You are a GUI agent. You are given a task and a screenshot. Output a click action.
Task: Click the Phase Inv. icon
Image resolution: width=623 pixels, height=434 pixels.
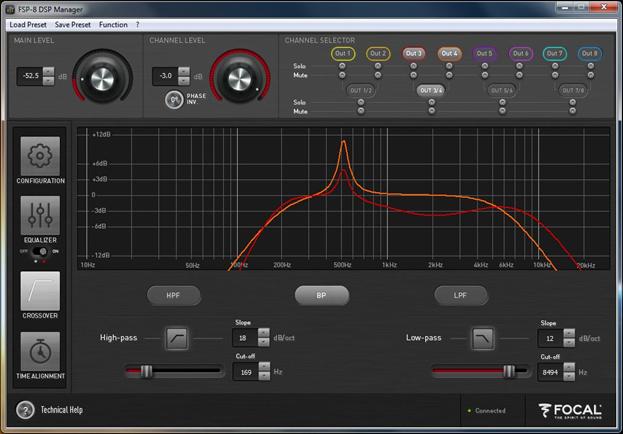tap(173, 99)
